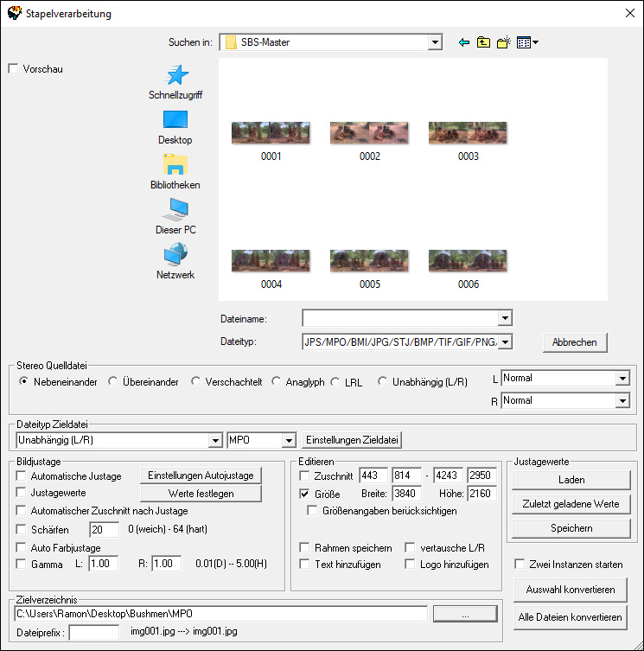Open Schnellzugriff in the sidebar
The width and height of the screenshot is (644, 651).
coord(175,81)
